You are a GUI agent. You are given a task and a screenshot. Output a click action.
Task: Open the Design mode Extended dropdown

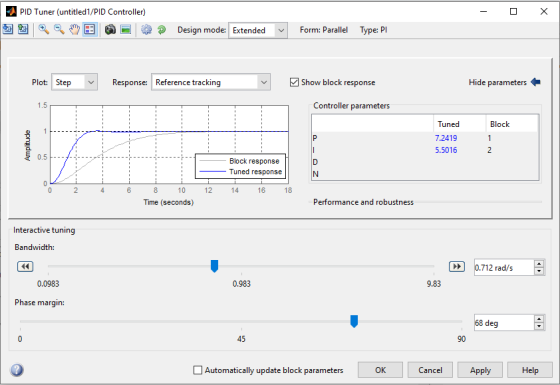pyautogui.click(x=258, y=30)
